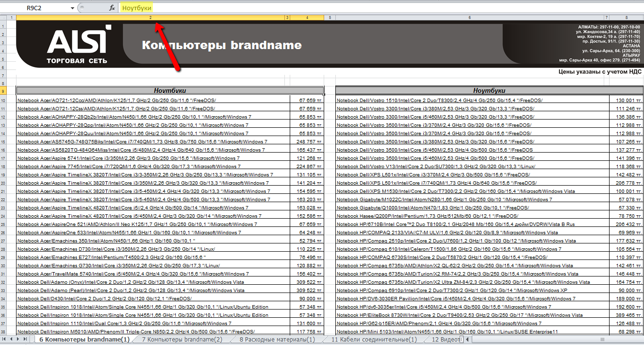
Task: Go to first sheet with the tab arrow
Action: 5,340
